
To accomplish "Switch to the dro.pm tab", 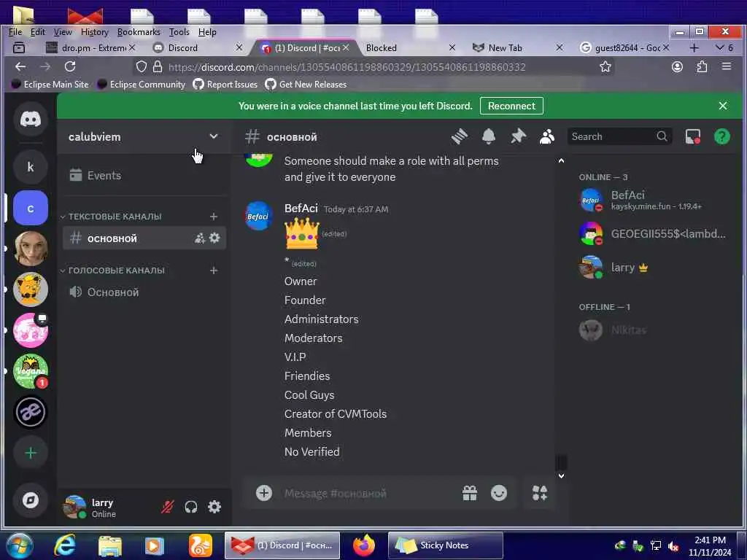I will pos(89,47).
